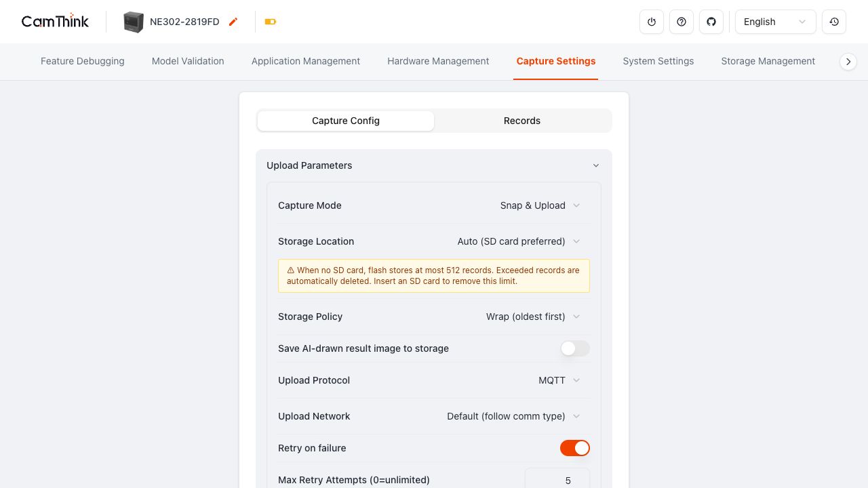Open Storage Policy Wrap dropdown

pos(534,317)
